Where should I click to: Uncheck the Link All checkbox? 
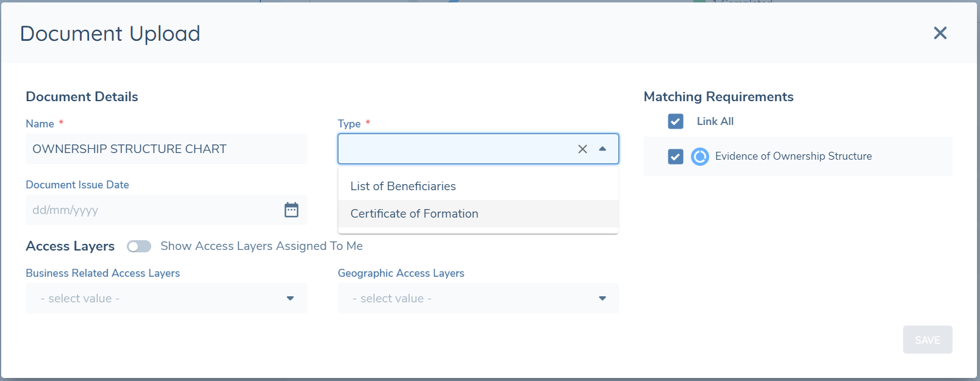(675, 121)
